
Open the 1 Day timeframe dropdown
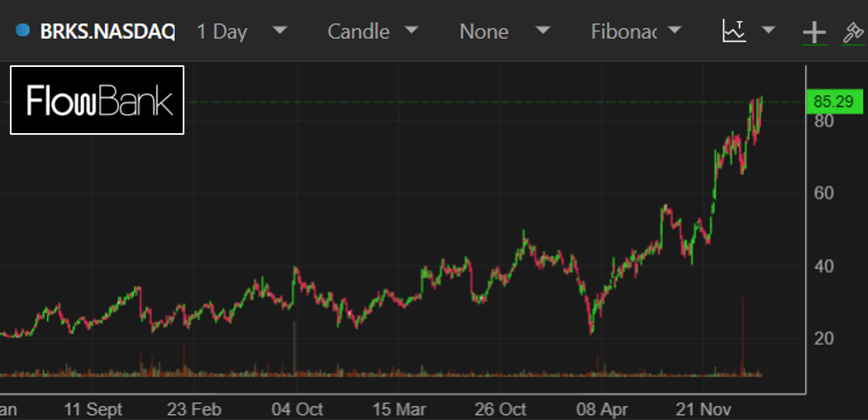tap(280, 31)
